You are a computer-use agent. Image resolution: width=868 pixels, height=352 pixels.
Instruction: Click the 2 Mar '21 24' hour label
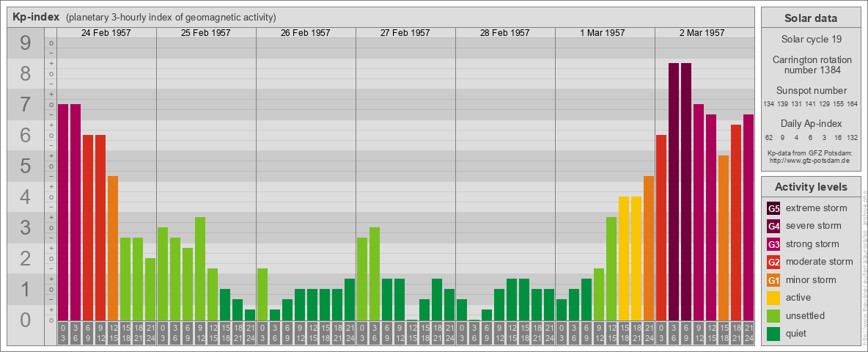748,333
